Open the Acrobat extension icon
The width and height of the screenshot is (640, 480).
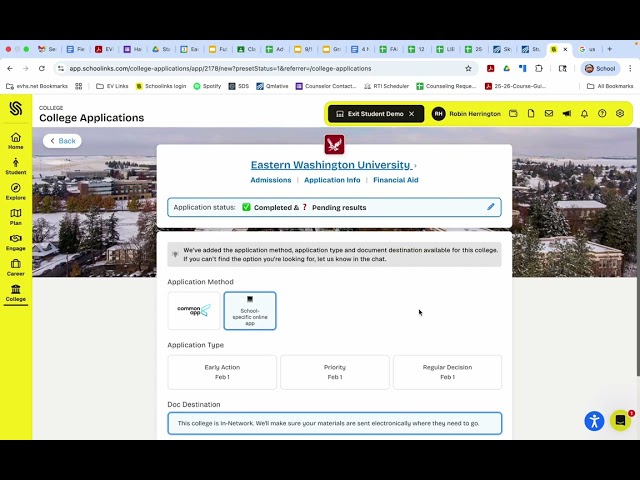[x=491, y=69]
